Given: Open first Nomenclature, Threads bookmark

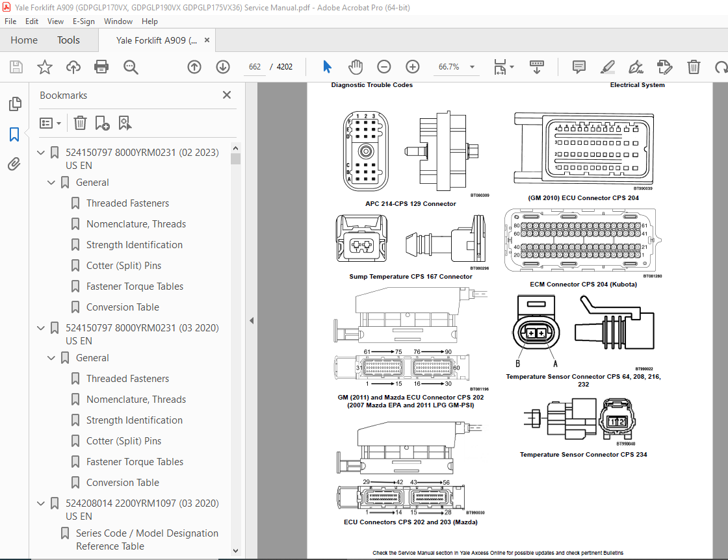Looking at the screenshot, I should (136, 224).
